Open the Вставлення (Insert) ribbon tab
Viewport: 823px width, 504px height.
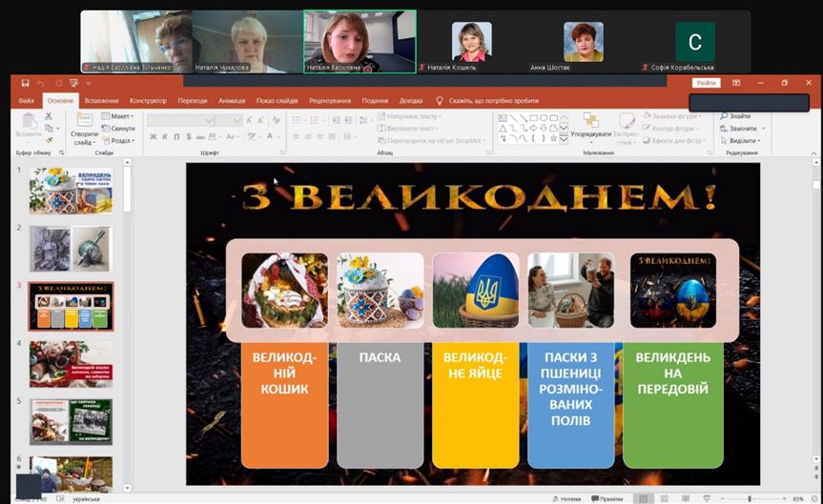(101, 100)
